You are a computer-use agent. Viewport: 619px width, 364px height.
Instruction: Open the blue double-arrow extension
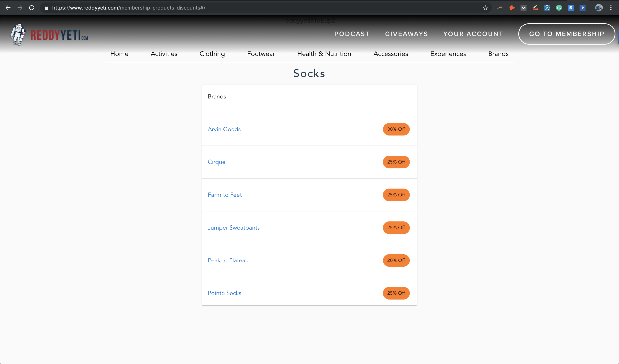(x=582, y=8)
